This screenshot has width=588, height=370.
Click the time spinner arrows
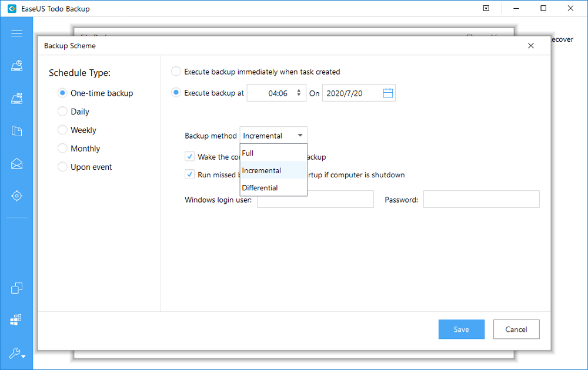pos(299,93)
